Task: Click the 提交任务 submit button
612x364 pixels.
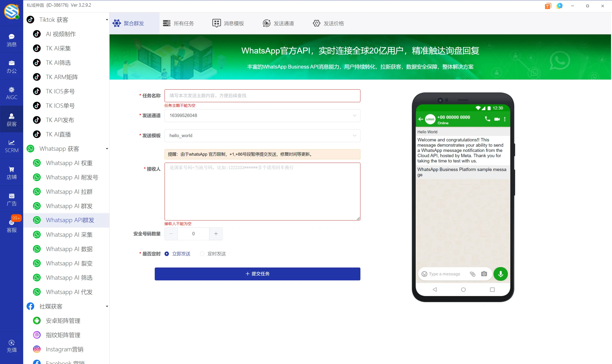Action: (x=257, y=273)
